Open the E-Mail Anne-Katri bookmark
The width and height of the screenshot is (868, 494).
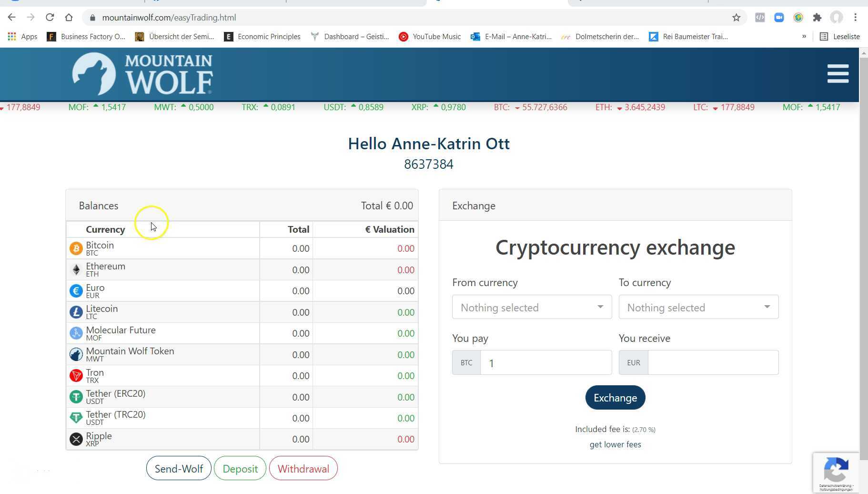pyautogui.click(x=511, y=37)
